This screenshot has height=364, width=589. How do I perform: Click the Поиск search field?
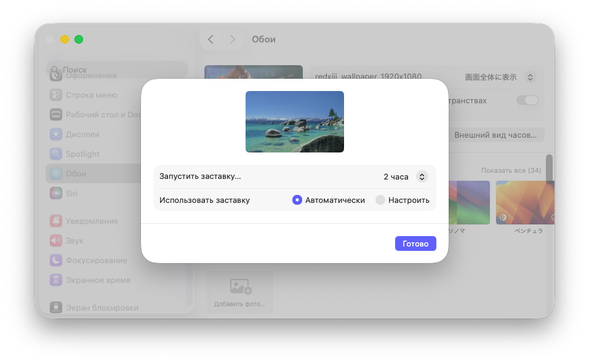pyautogui.click(x=117, y=70)
